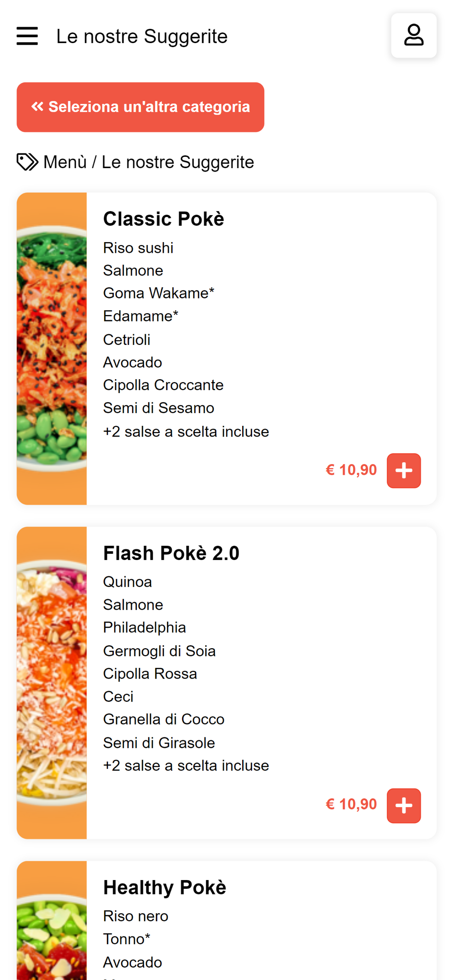Click Classic Pokè salse a scelta text

pyautogui.click(x=186, y=432)
